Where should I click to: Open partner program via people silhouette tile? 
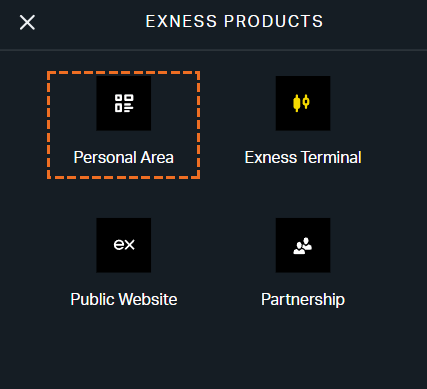(303, 245)
